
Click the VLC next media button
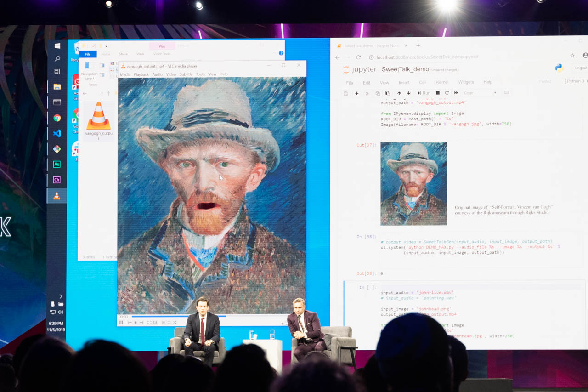tap(141, 322)
